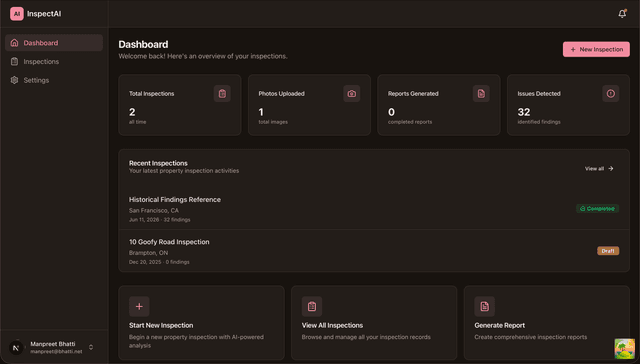The height and width of the screenshot is (364, 640).
Task: Click the Issues Detected alert icon
Action: tap(611, 93)
